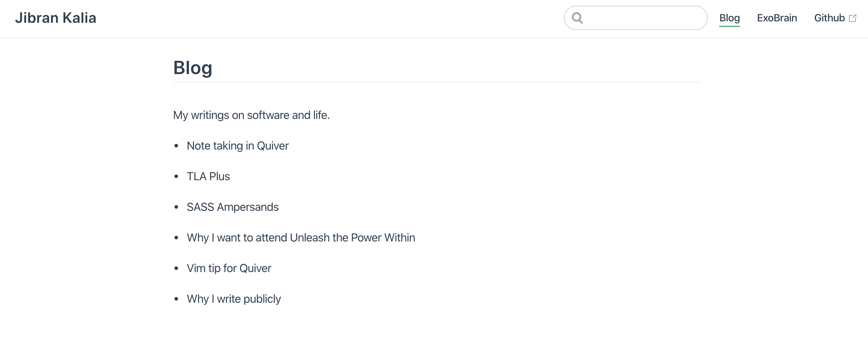
Task: Open the post Note taking in Quiver
Action: point(237,145)
